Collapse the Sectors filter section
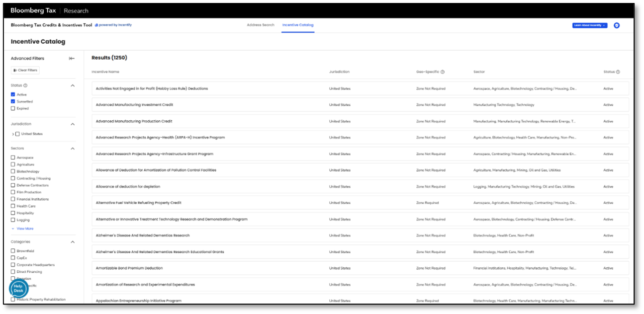The height and width of the screenshot is (314, 644). pos(73,149)
